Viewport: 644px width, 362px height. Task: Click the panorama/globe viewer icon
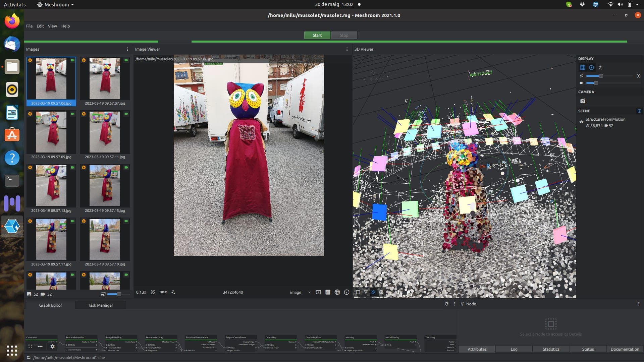pos(337,292)
